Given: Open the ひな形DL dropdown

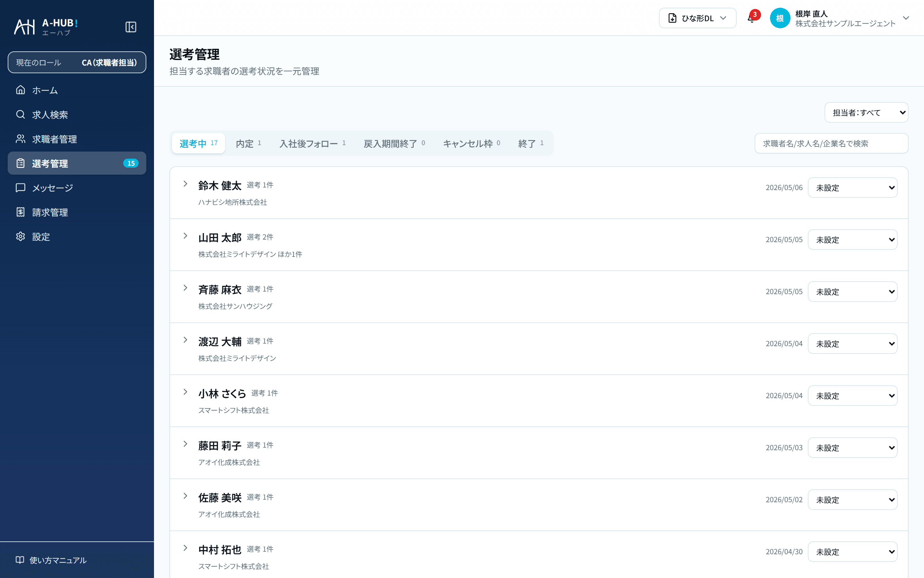Looking at the screenshot, I should pos(697,18).
